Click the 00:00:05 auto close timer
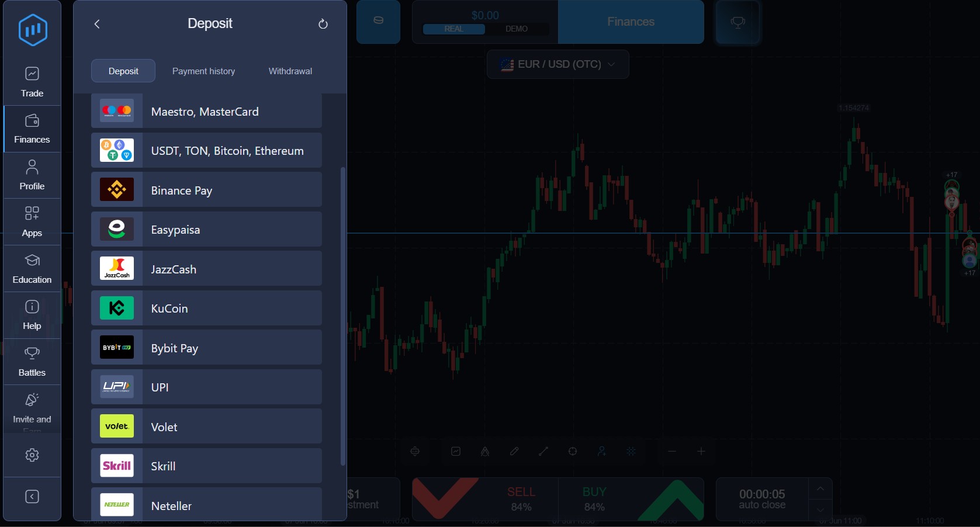 pyautogui.click(x=762, y=499)
